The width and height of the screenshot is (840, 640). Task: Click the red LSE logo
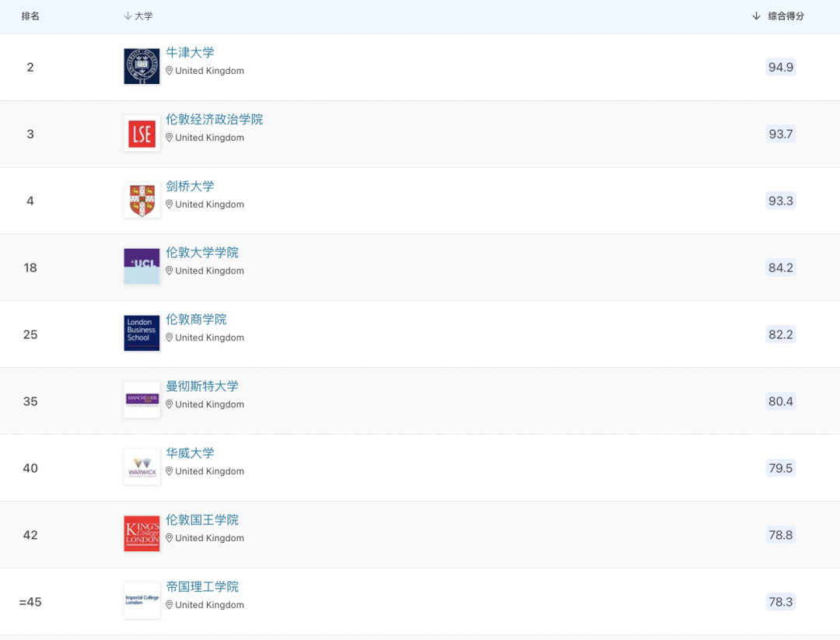click(142, 133)
